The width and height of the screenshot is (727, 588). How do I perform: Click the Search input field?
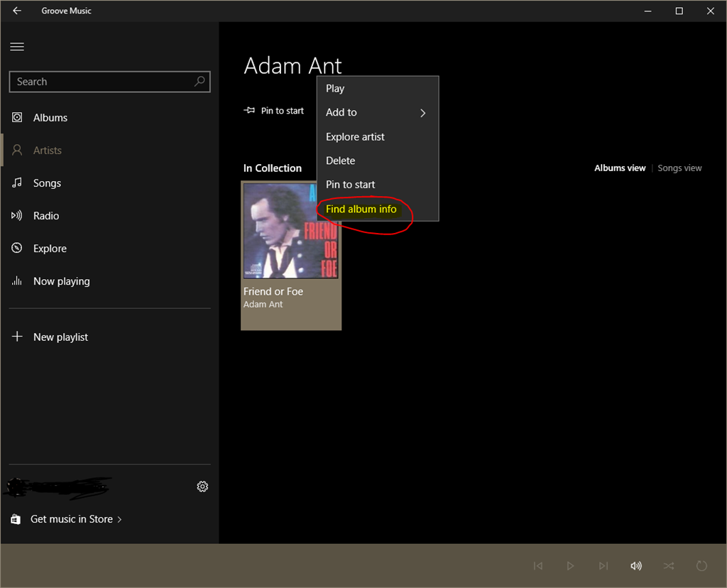click(x=109, y=82)
